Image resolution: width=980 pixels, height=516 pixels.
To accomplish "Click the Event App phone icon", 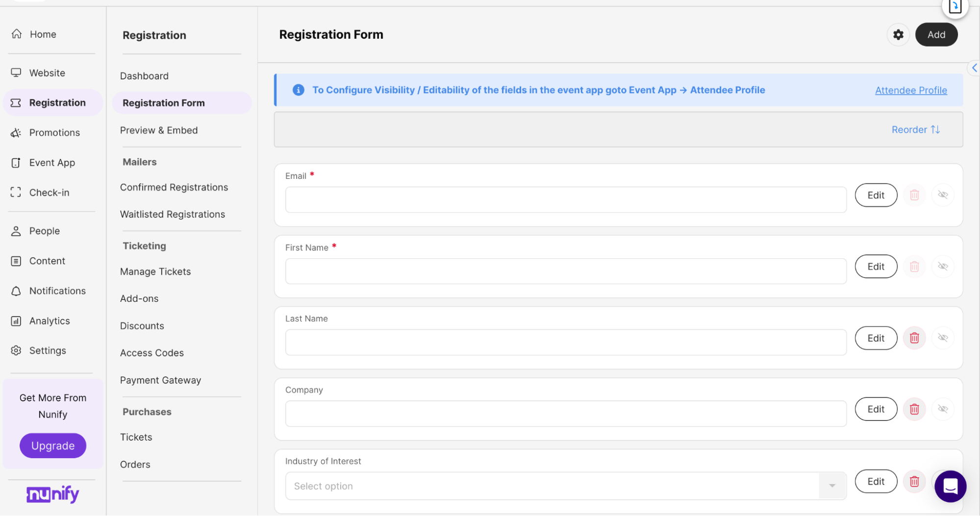I will coord(16,163).
